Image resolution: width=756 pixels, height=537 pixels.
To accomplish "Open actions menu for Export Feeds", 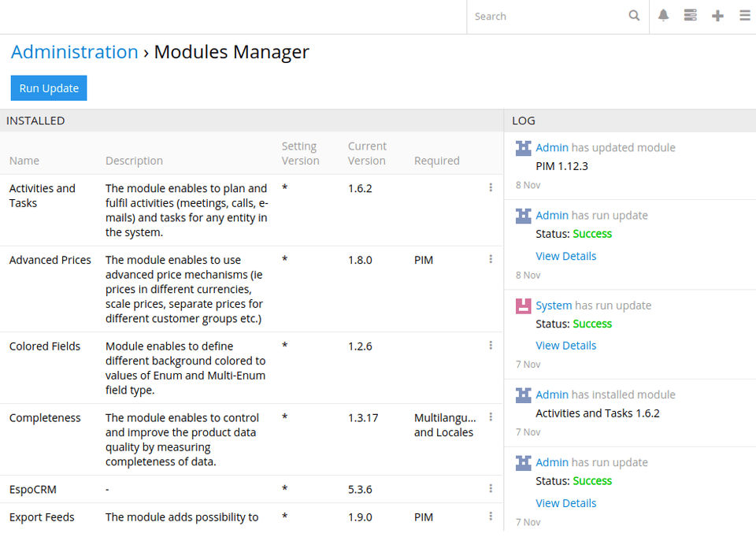I will (x=491, y=517).
